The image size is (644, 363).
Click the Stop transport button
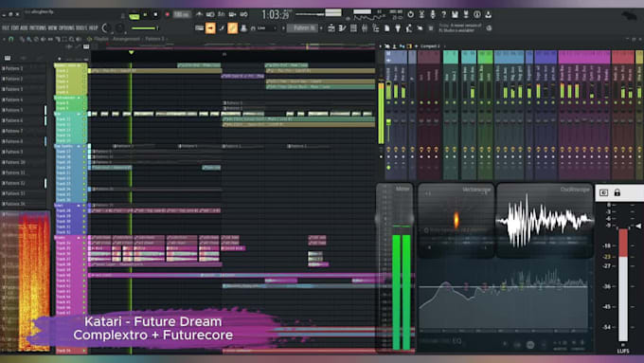click(155, 15)
